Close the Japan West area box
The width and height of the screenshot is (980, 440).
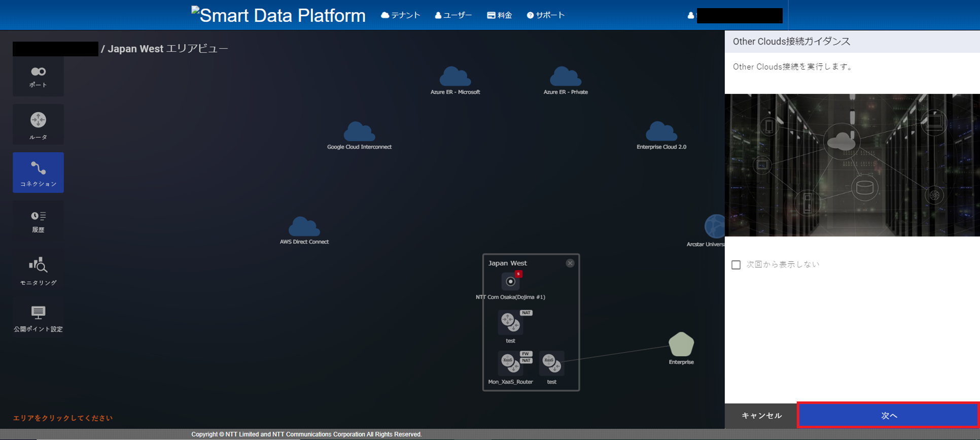pyautogui.click(x=570, y=263)
